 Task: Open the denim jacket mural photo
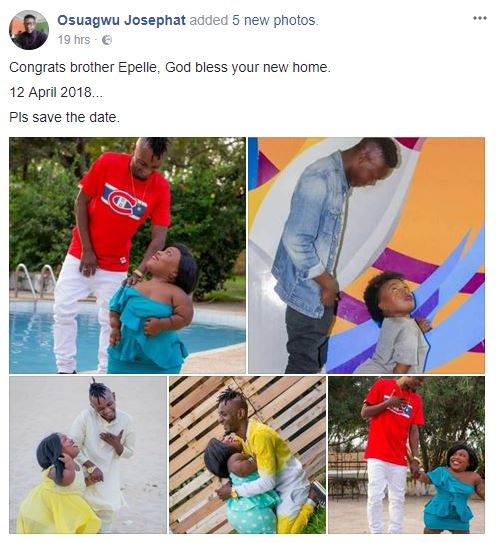coord(366,255)
